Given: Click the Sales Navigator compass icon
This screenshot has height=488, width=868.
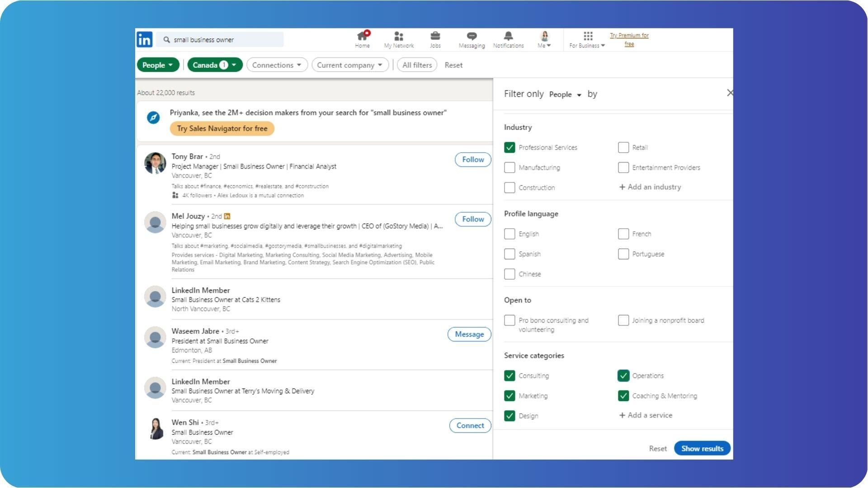Looking at the screenshot, I should [153, 117].
